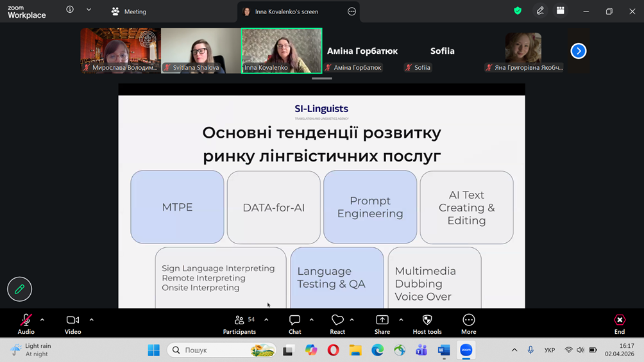The width and height of the screenshot is (644, 362).
Task: Click the DATA-for-AI card on slide
Action: [273, 207]
